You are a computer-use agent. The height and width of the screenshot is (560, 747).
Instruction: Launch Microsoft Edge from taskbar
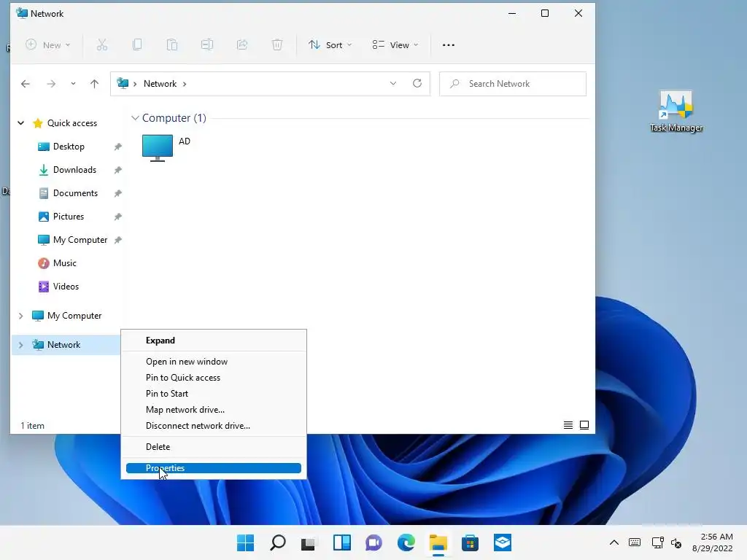[x=406, y=542]
